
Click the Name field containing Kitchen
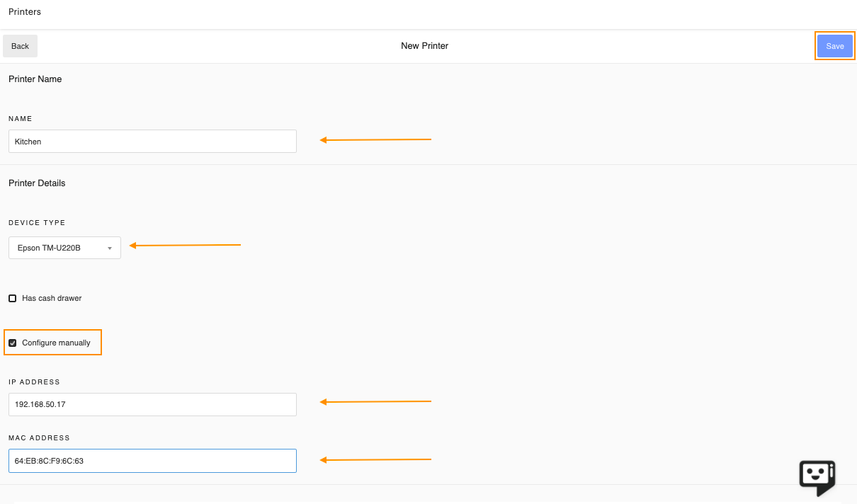pos(152,142)
